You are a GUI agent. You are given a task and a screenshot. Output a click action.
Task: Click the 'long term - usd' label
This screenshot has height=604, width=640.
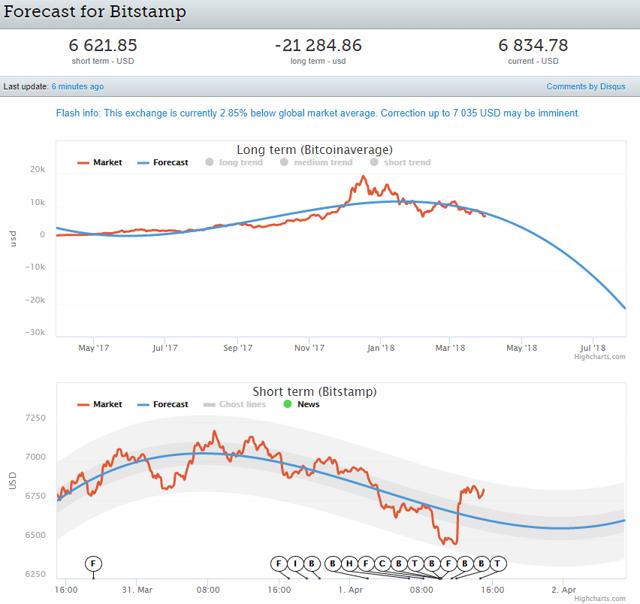click(x=318, y=61)
